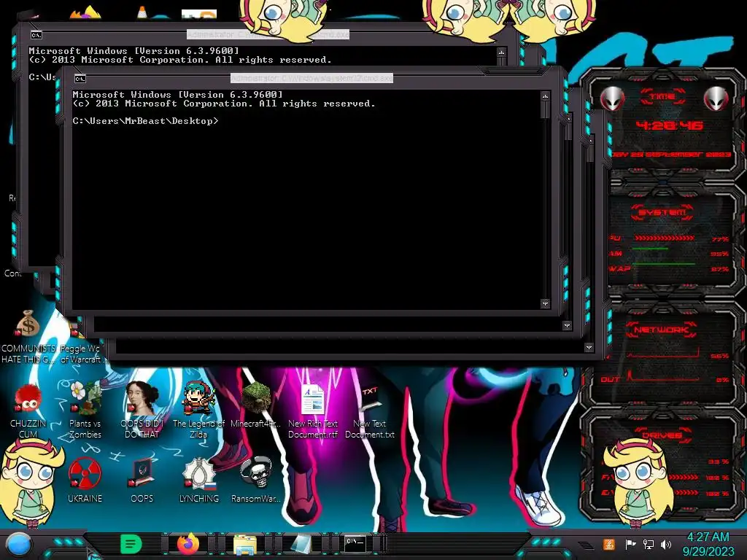This screenshot has height=560, width=747.
Task: Select New Rich Text Document.rtf file
Action: (x=312, y=411)
